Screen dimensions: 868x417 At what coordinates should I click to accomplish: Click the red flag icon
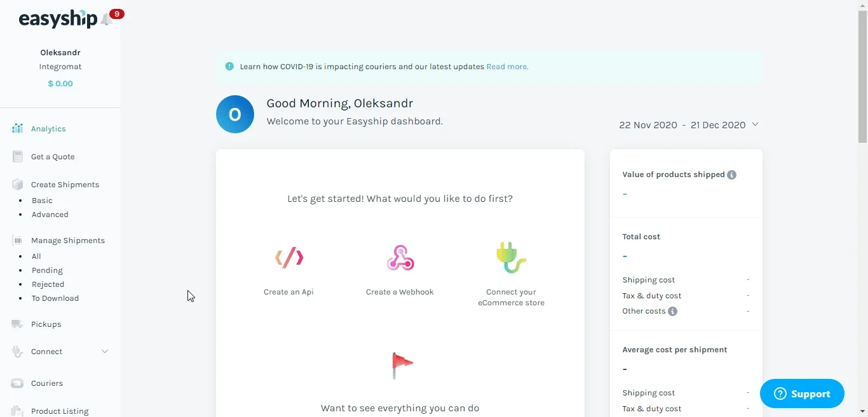[402, 366]
